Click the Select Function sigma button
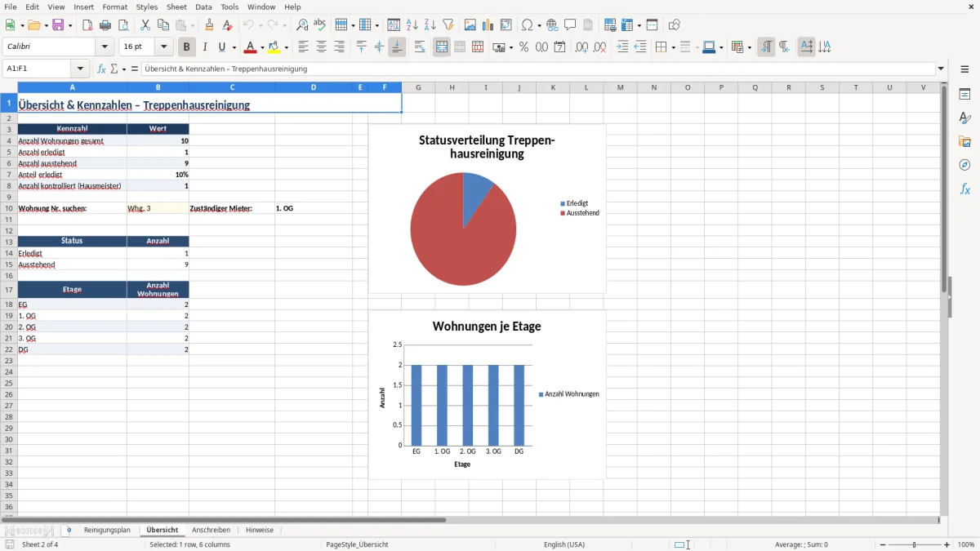 pos(114,69)
